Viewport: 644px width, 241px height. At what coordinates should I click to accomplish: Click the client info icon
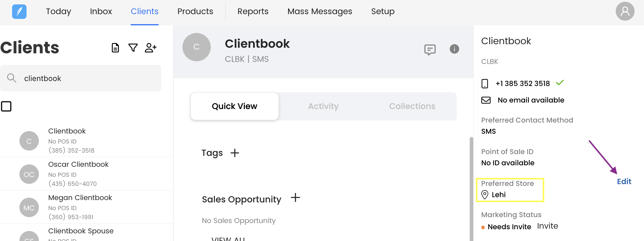click(x=454, y=49)
